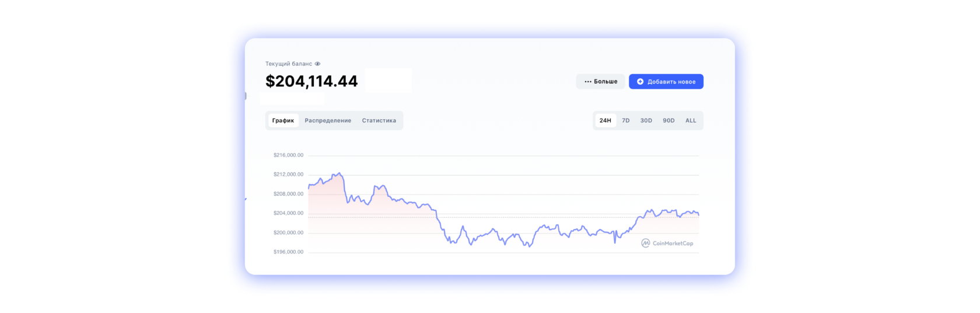Click the $200,000.00 axis label
This screenshot has height=313, width=980.
tap(288, 232)
